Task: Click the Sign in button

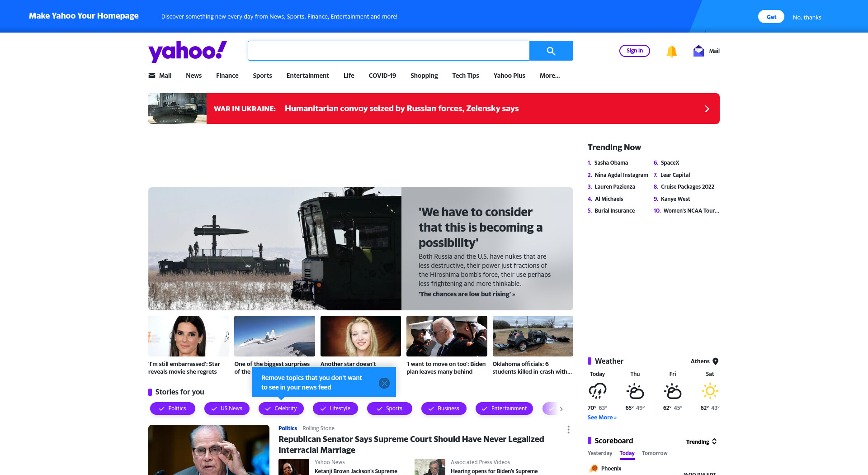Action: [x=635, y=51]
